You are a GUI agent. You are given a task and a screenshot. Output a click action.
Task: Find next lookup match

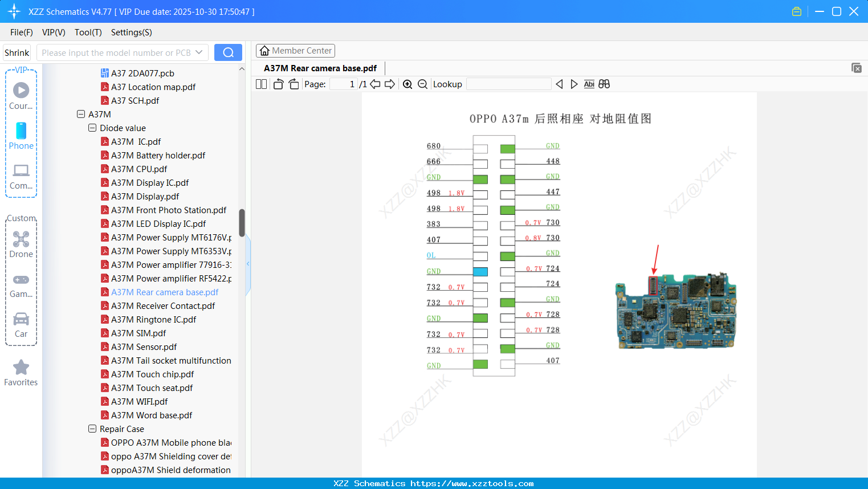click(574, 84)
